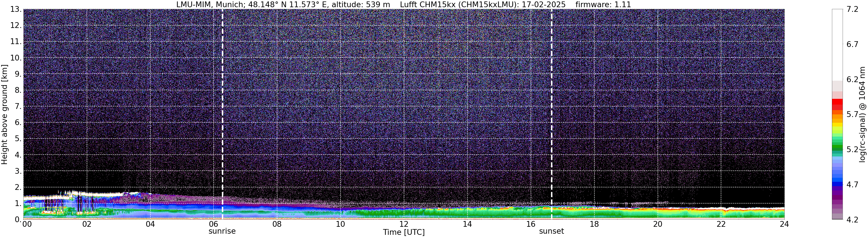Click the y-axis tick label '12.'

[16, 26]
